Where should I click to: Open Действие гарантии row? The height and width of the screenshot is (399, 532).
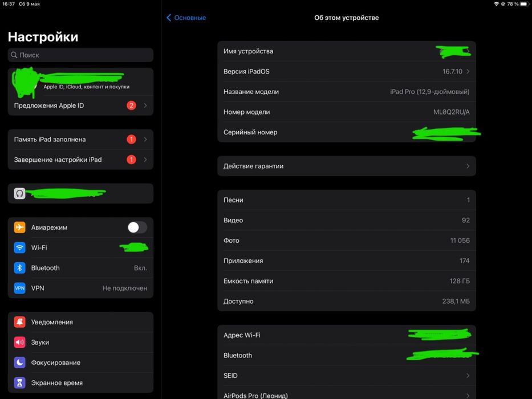pos(347,166)
